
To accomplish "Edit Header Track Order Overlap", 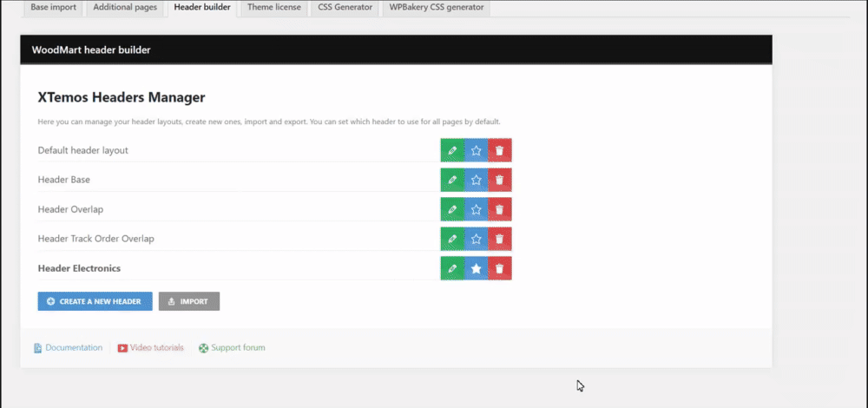I will pos(452,239).
